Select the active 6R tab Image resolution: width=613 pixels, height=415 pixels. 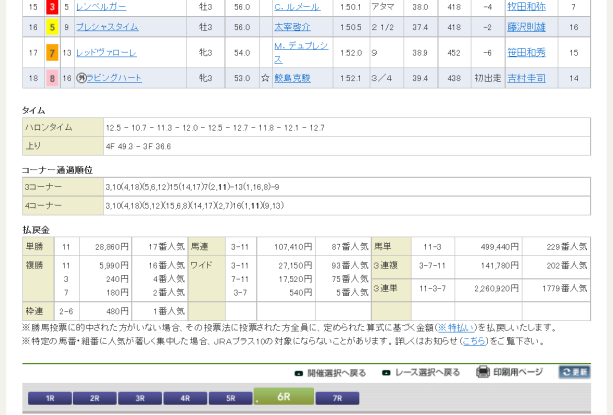284,396
